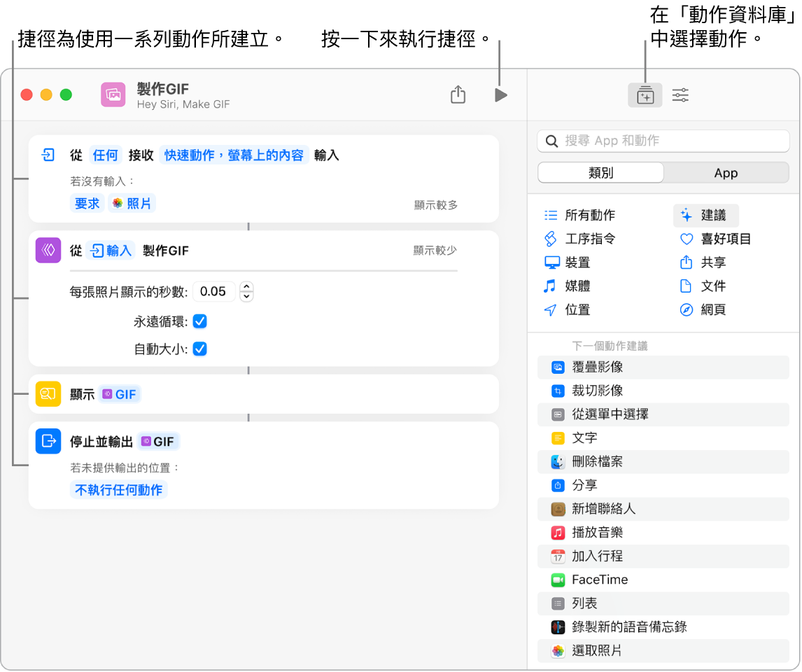This screenshot has width=802, height=672.
Task: Click the Stop and Output action icon
Action: coord(48,441)
